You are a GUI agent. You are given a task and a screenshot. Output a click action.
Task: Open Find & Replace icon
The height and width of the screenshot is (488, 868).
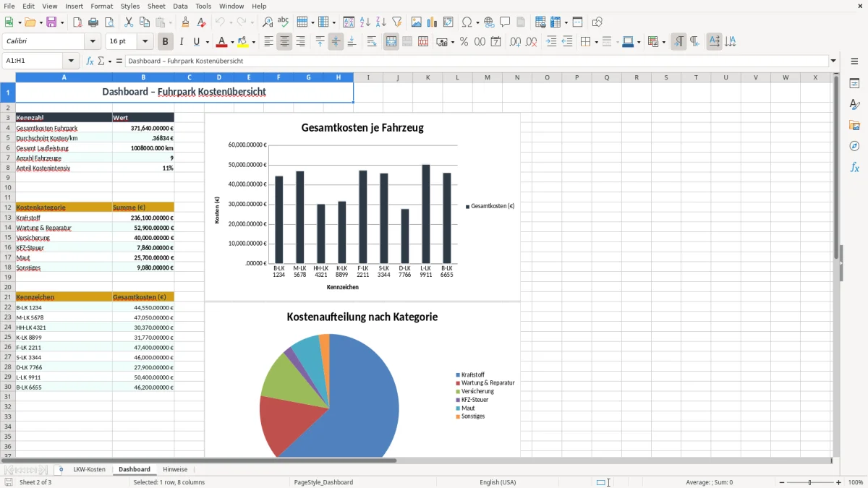[x=268, y=22]
